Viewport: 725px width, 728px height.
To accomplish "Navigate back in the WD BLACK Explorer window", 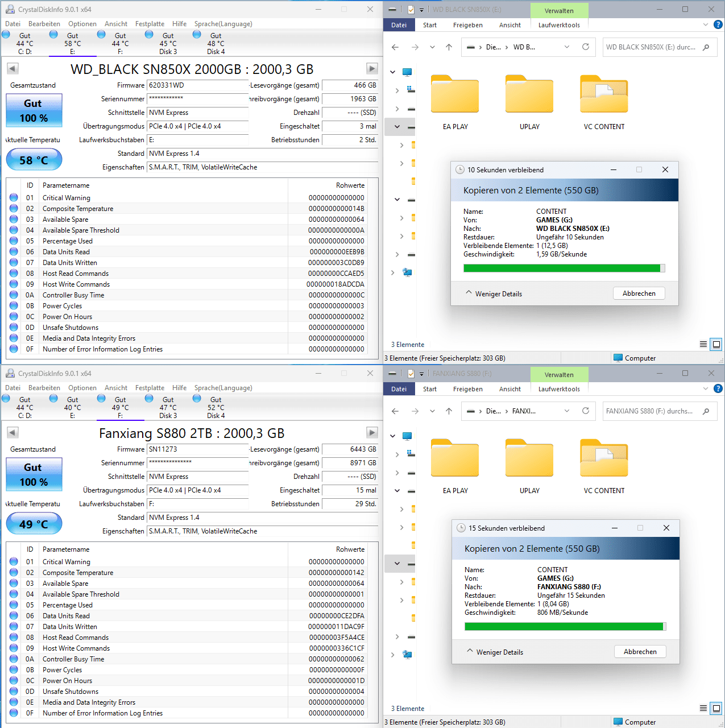I will tap(395, 47).
